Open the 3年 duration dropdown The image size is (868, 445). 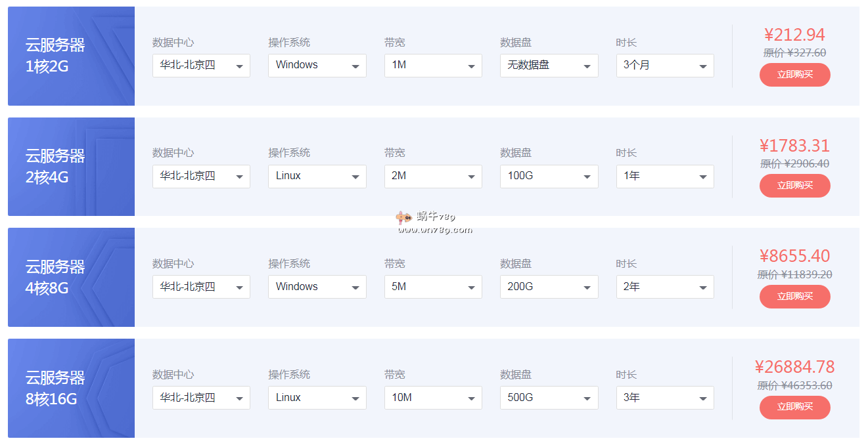pos(665,398)
